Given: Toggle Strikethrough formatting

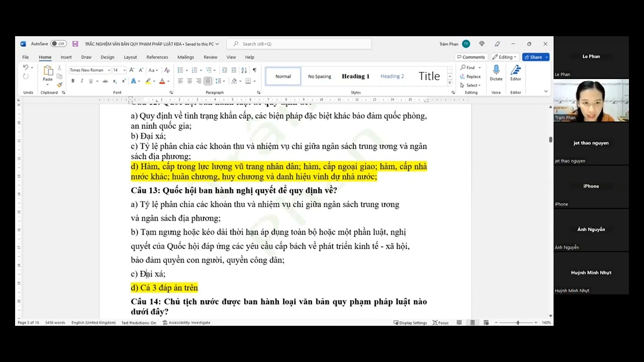Looking at the screenshot, I should coord(105,81).
